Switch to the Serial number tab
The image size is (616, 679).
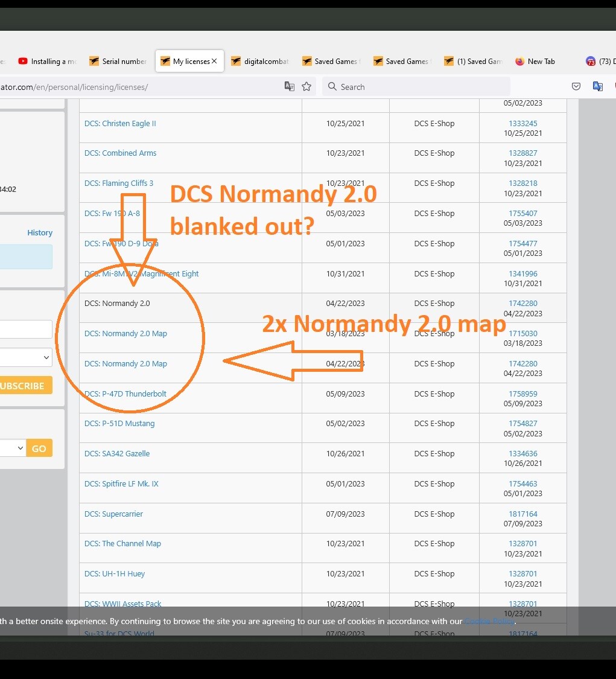point(118,61)
